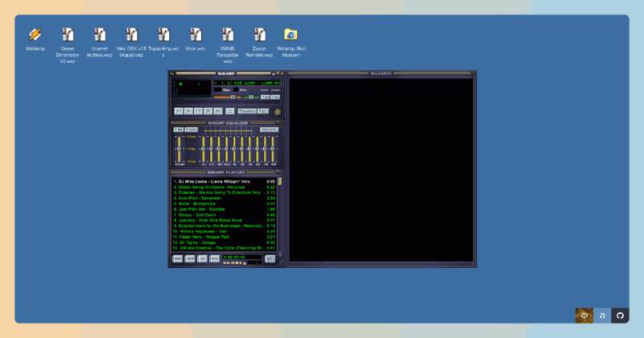This screenshot has height=338, width=644.
Task: Click the volume slider in Winamp
Action: pos(227,97)
